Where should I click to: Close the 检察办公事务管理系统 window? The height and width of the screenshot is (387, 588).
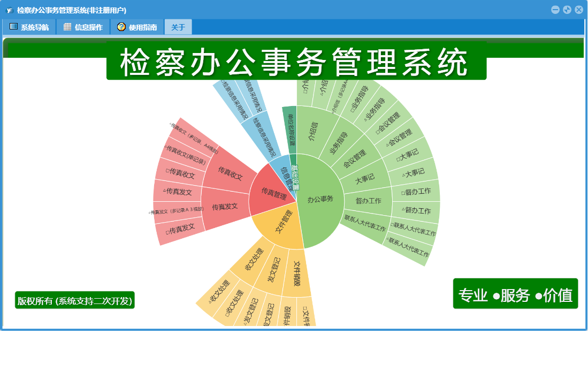578,10
